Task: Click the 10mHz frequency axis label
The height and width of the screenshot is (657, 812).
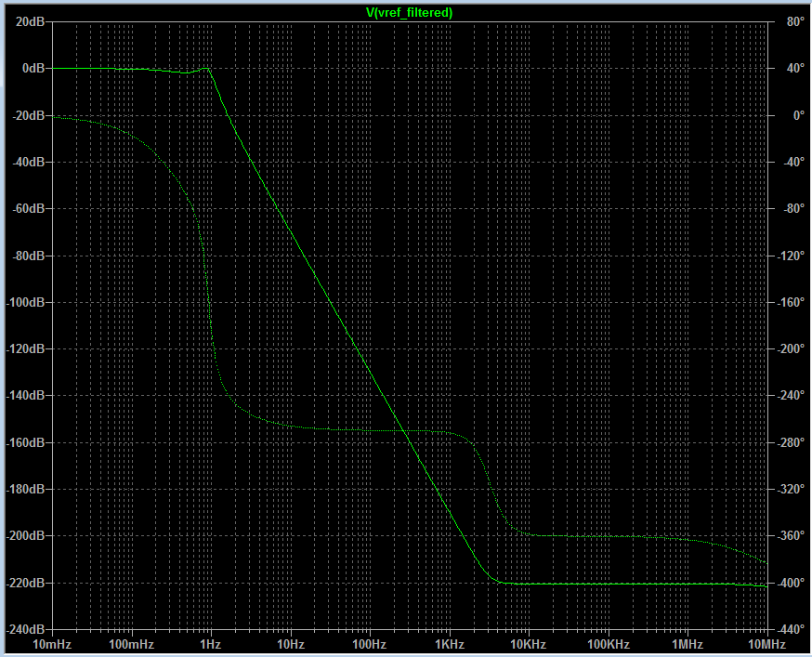Action: point(52,645)
